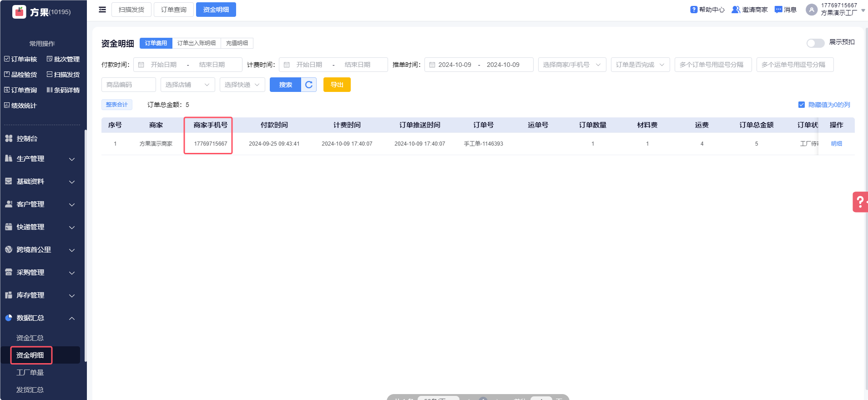This screenshot has width=868, height=400.
Task: Click the 商品编码 input field
Action: [128, 85]
